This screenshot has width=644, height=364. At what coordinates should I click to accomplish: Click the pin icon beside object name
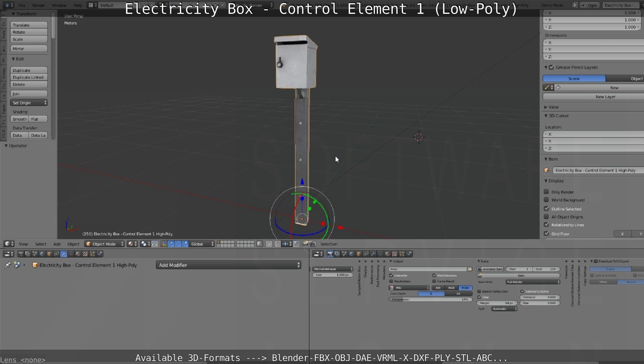point(8,265)
